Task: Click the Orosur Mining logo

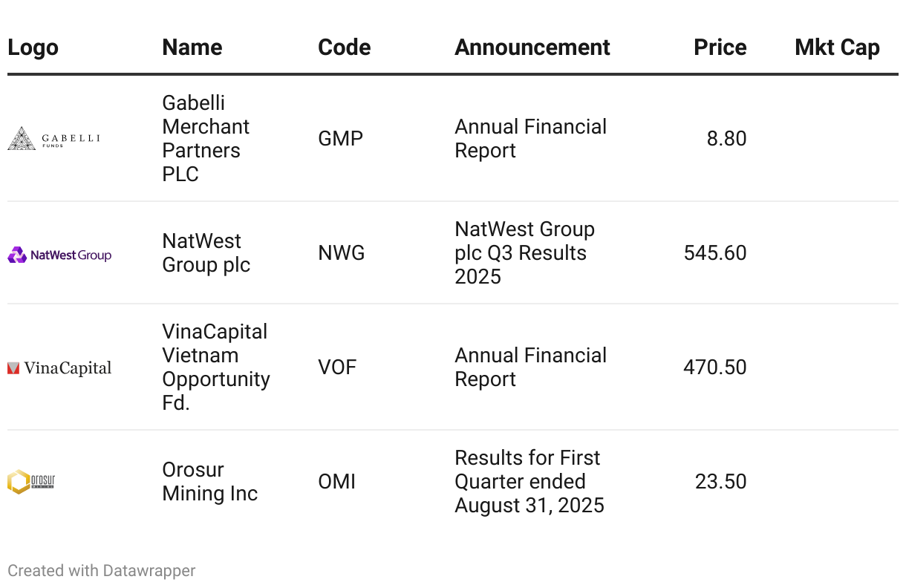Action: (x=31, y=482)
